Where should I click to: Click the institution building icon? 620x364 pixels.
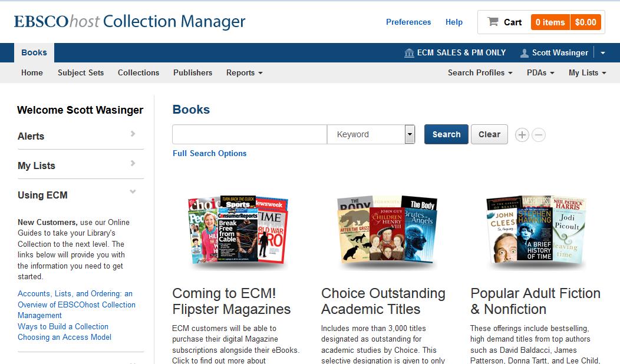pyautogui.click(x=409, y=53)
